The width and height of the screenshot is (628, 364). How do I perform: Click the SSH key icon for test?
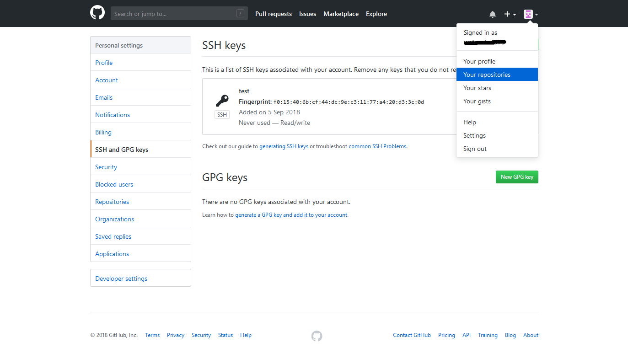[222, 101]
